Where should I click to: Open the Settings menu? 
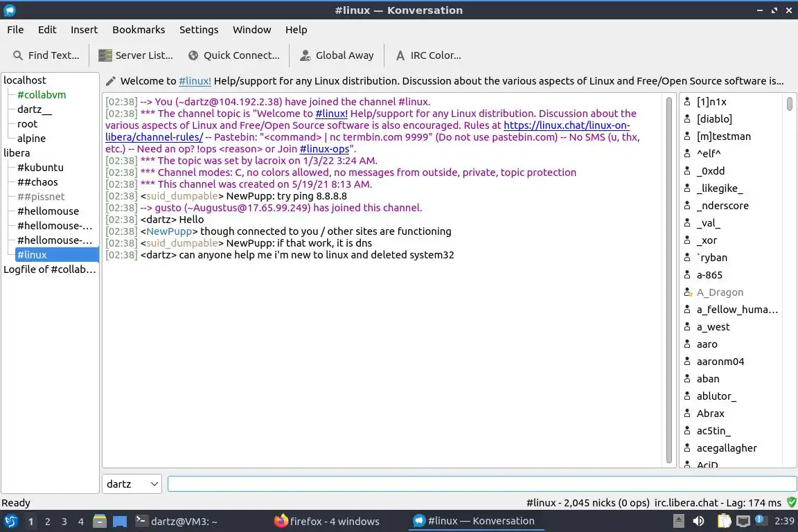point(199,30)
